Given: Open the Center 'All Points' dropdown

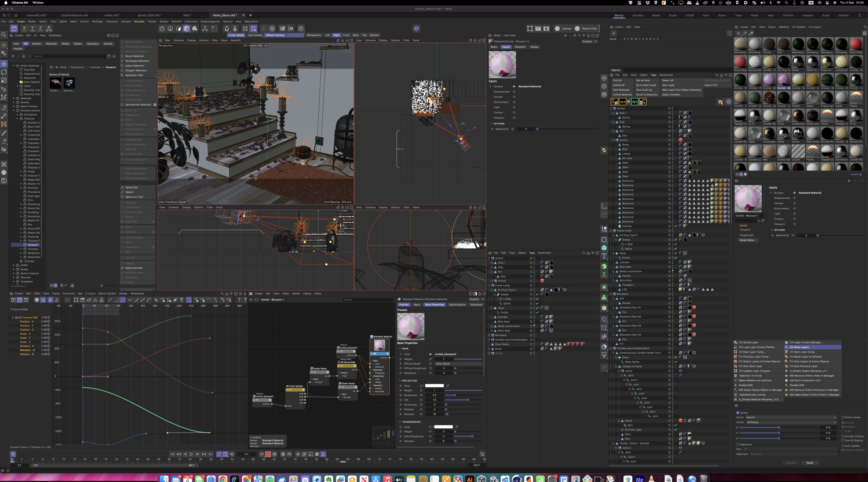Looking at the screenshot, I should click(x=791, y=423).
